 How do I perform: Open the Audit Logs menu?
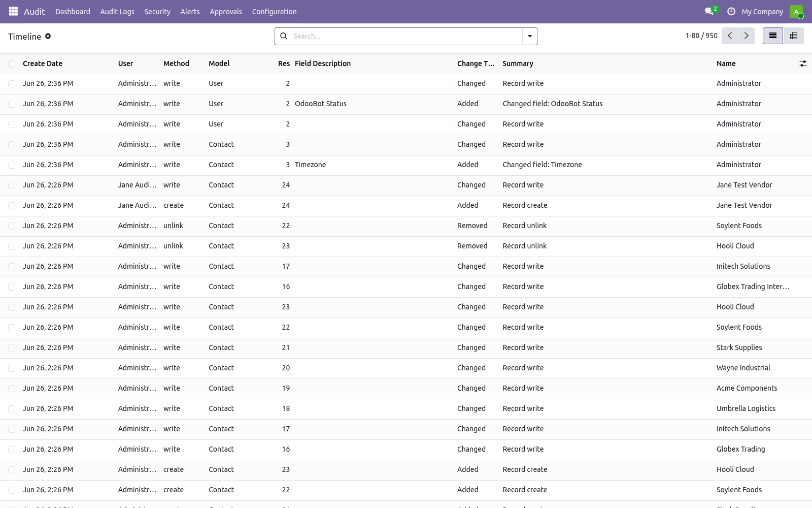point(117,11)
